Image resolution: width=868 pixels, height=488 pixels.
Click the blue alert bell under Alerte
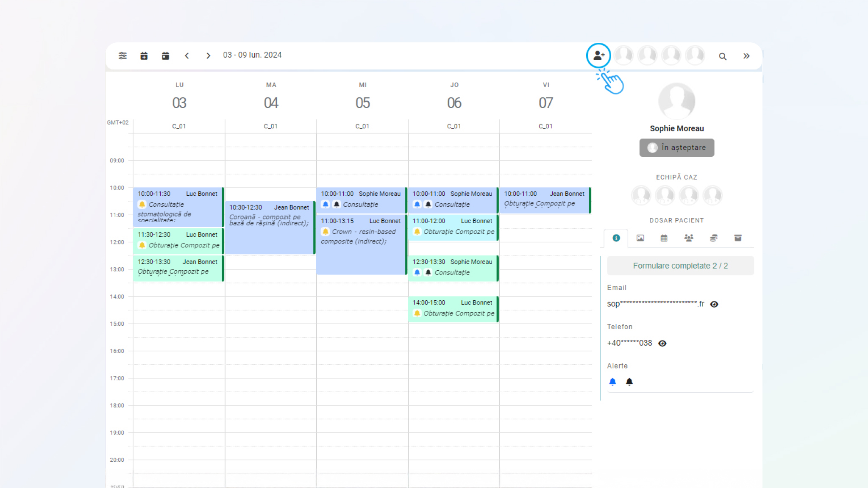coord(612,382)
